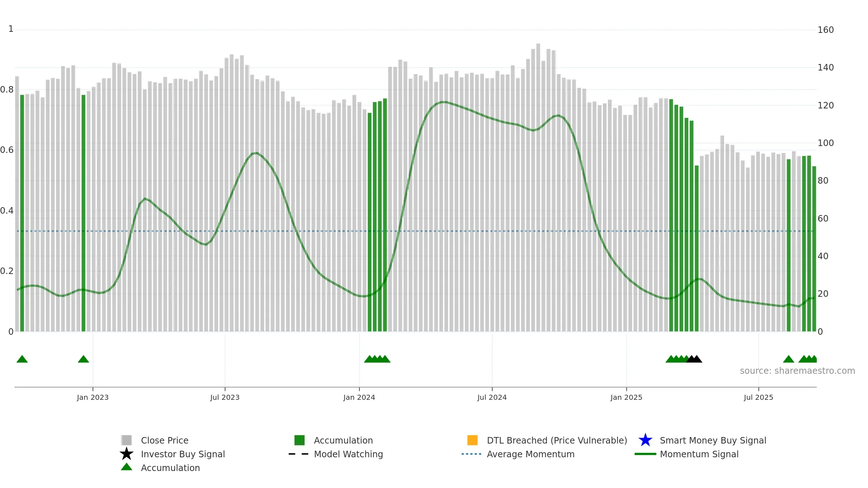Click the blue Smart Money Buy Signal star

point(645,440)
